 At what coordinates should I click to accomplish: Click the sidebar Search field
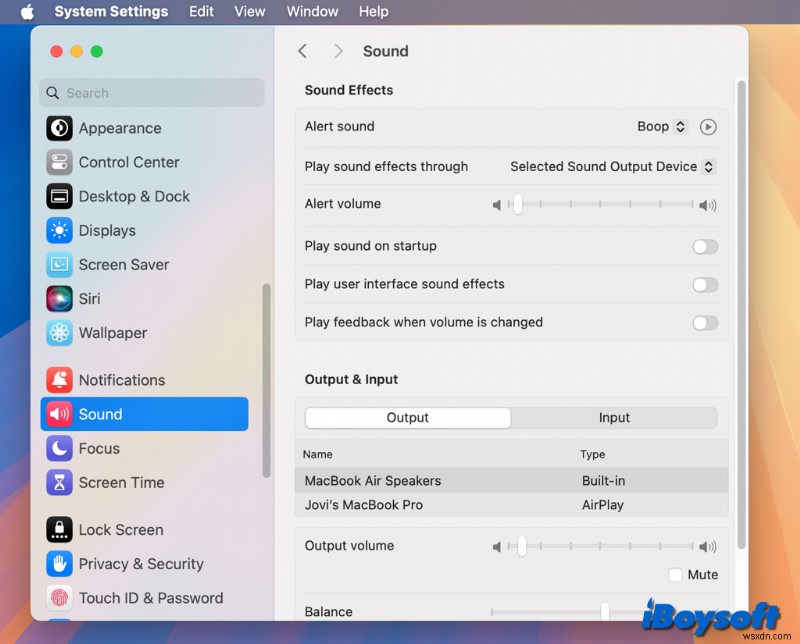[x=152, y=93]
